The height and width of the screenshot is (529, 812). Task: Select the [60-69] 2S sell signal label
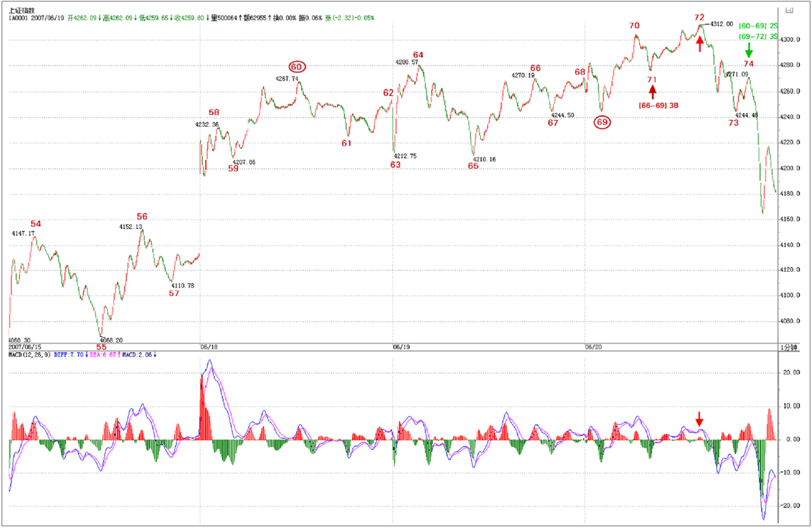[x=758, y=26]
